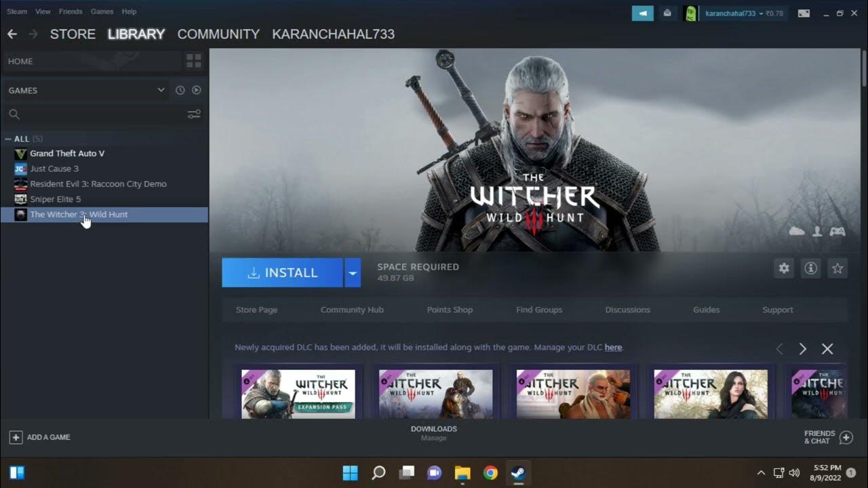Click the library HOME button
868x488 pixels.
tap(92, 61)
